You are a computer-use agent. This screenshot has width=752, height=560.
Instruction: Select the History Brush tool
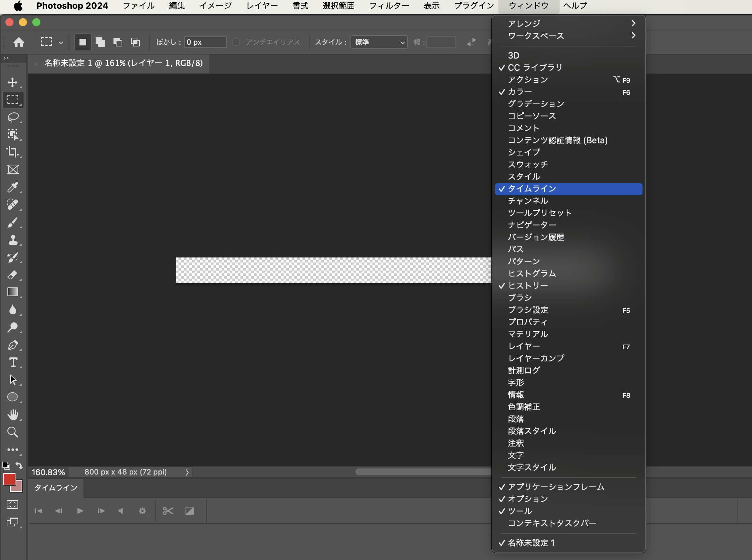13,257
